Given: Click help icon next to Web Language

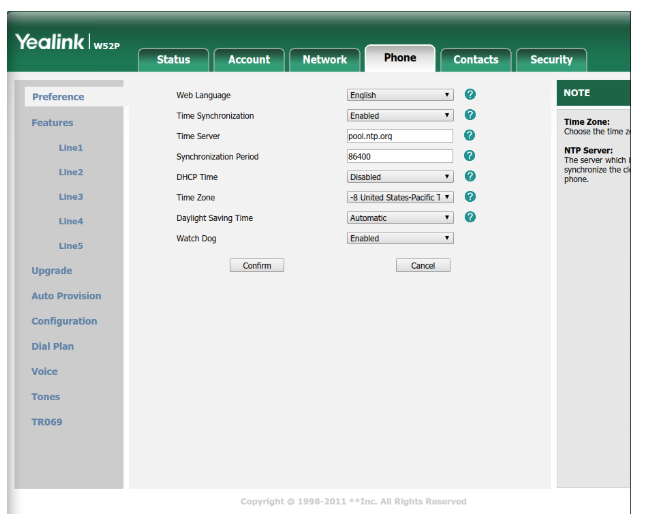Looking at the screenshot, I should tap(470, 95).
